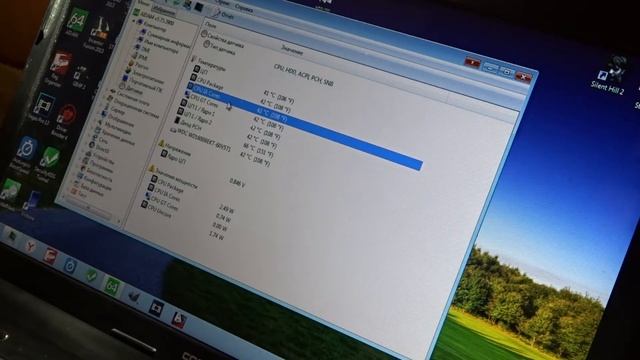Select the Напряжения section header
The image size is (640, 360).
point(174,148)
